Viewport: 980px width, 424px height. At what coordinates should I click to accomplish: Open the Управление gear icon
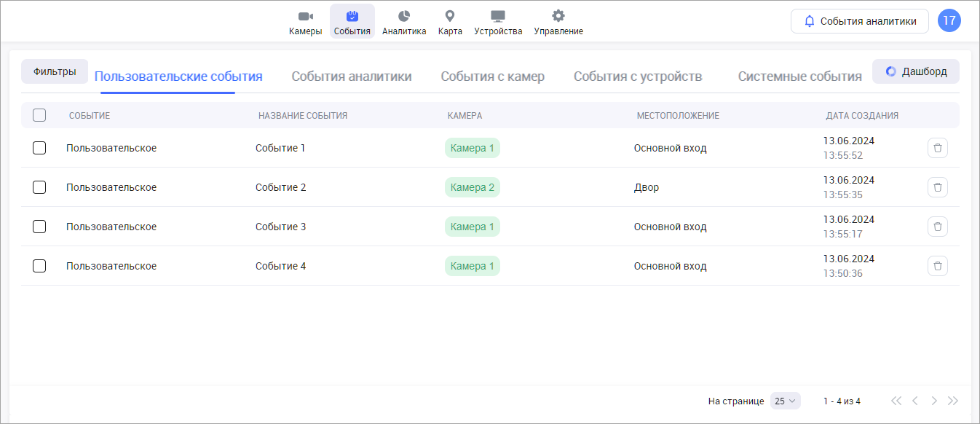click(558, 17)
